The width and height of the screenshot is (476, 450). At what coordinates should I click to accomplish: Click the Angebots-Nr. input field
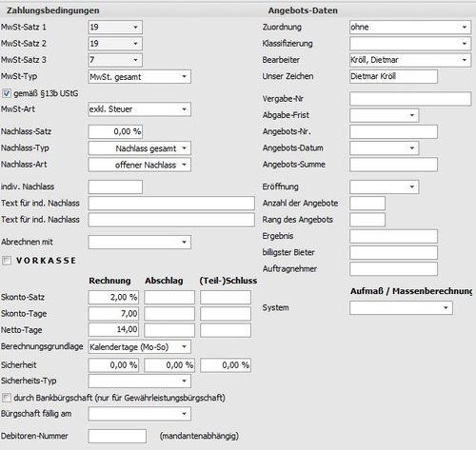coord(393,131)
